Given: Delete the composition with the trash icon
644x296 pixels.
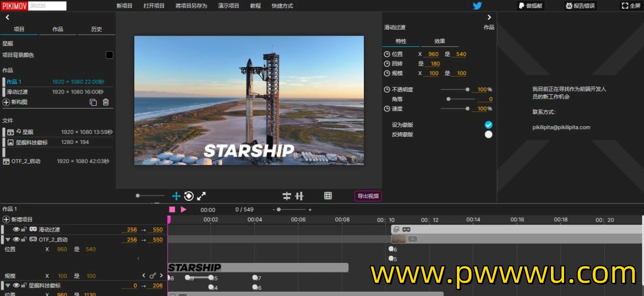Looking at the screenshot, I should pos(106,102).
